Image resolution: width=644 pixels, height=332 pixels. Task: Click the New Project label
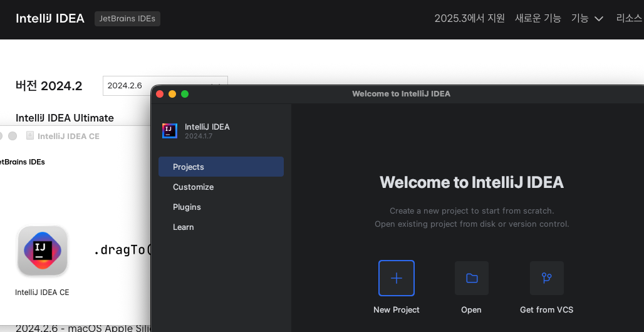tap(397, 310)
